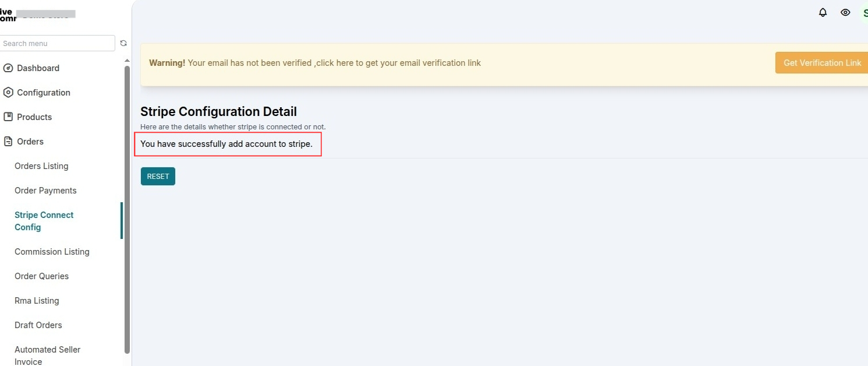Open user avatar in top right
The width and height of the screenshot is (868, 366).
pyautogui.click(x=863, y=13)
